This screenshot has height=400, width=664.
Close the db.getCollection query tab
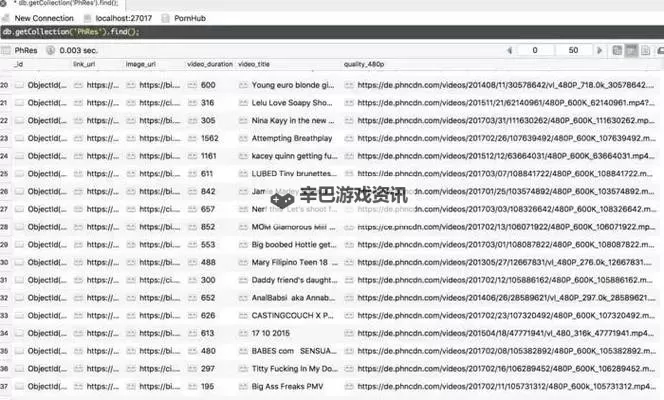pyautogui.click(x=3, y=3)
